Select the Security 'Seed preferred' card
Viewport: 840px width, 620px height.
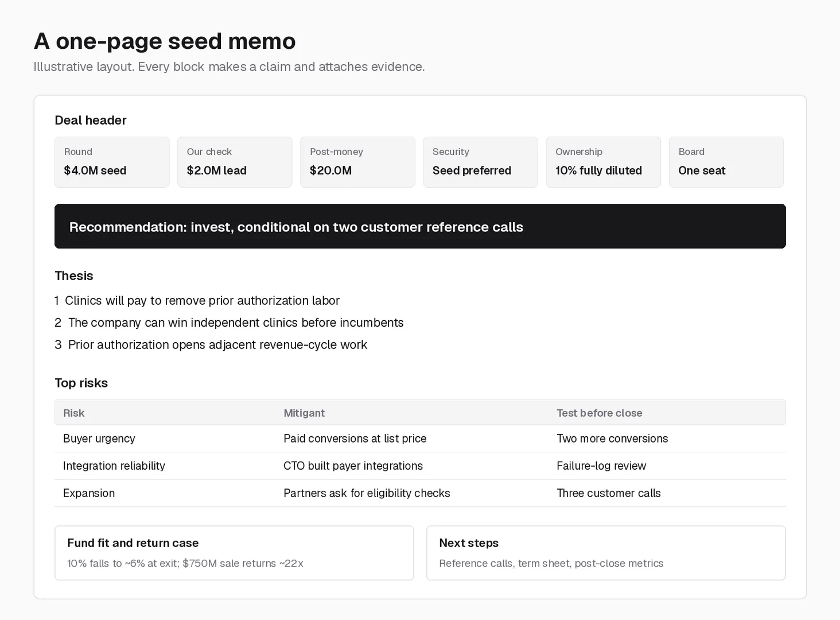click(x=480, y=162)
